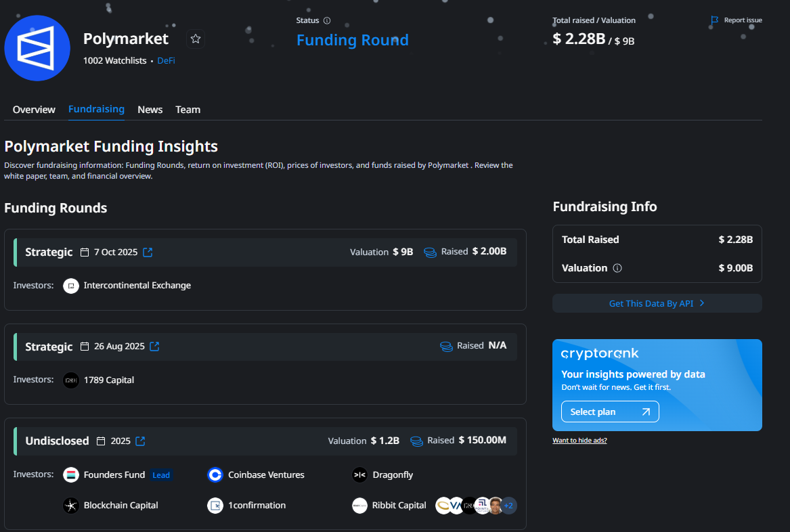Viewport: 790px width, 532px height.
Task: Expand the +2 additional investors badge
Action: tap(508, 506)
